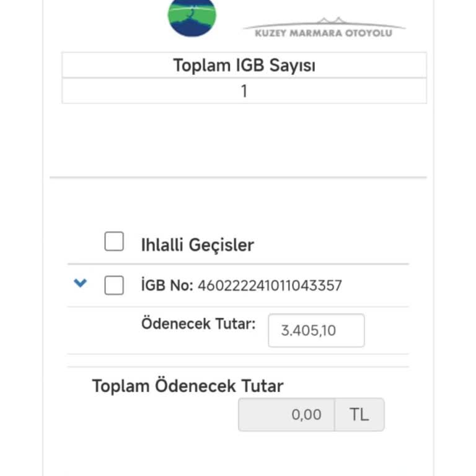Click the İGB number 460222241011043357
The image size is (476, 476).
tap(270, 286)
